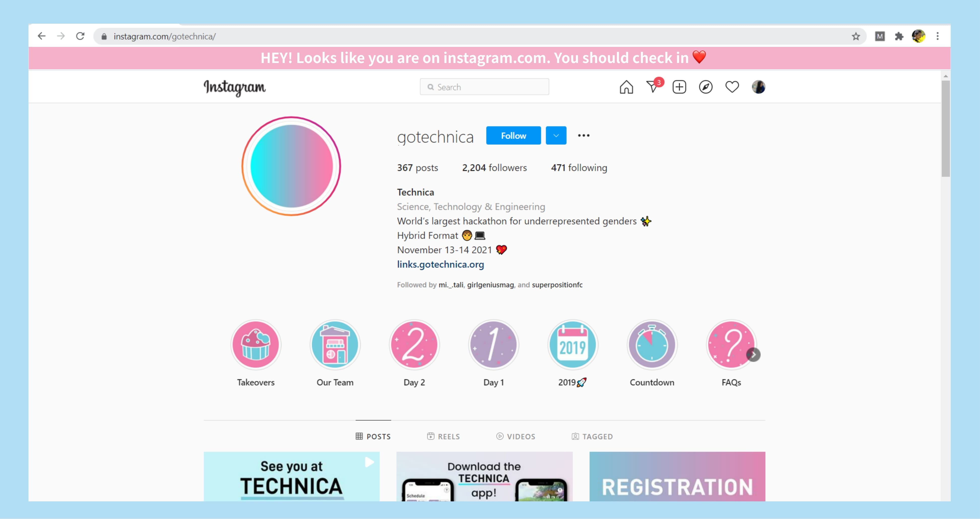Click the Instagram wordmark logo

[235, 87]
